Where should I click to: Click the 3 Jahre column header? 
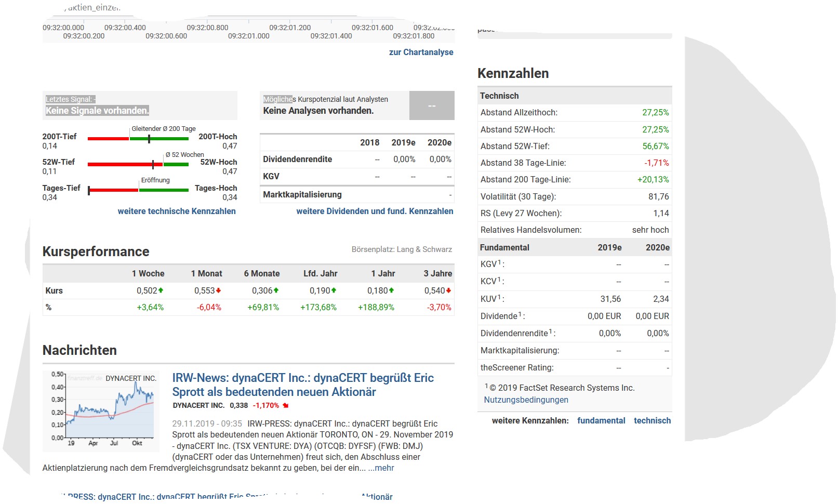(x=438, y=273)
